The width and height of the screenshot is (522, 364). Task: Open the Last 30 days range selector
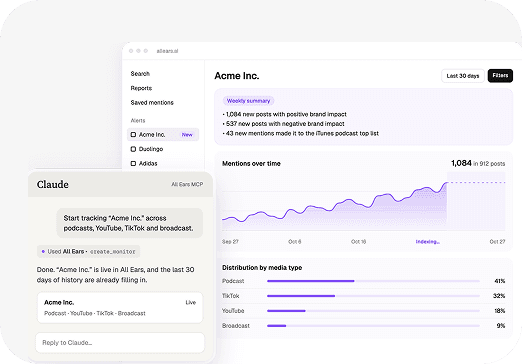(463, 76)
